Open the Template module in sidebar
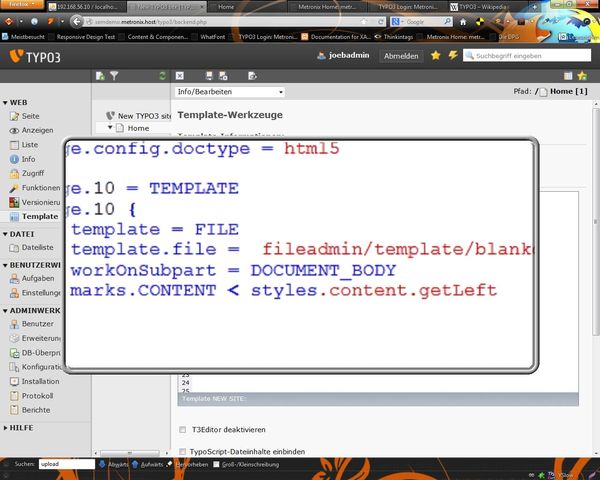 38,216
